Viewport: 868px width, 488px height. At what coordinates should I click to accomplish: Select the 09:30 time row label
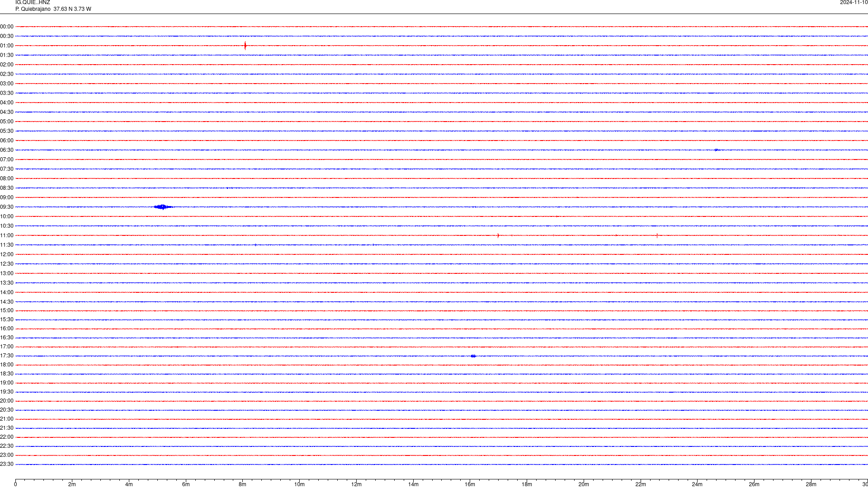tap(7, 207)
